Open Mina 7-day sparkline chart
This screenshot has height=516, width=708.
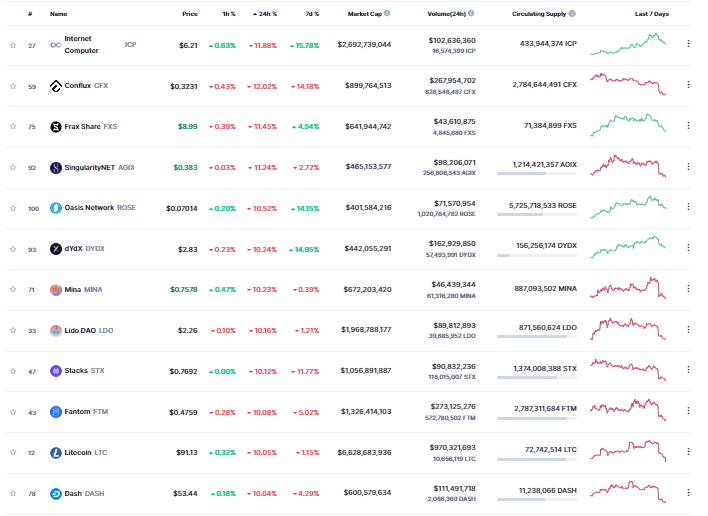pyautogui.click(x=628, y=288)
